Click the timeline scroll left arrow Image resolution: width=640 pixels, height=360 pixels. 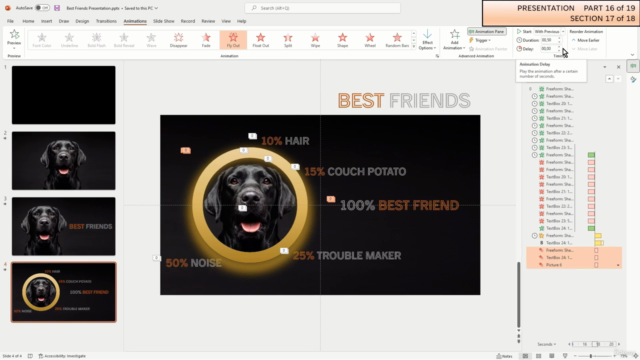tap(569, 344)
